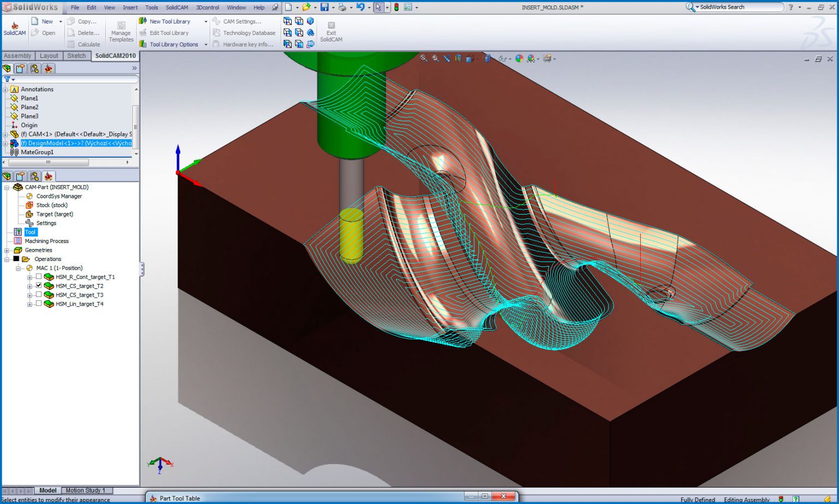Click the SolidCAM button at ribbon left
Viewport: 839px width, 504px height.
[x=15, y=28]
